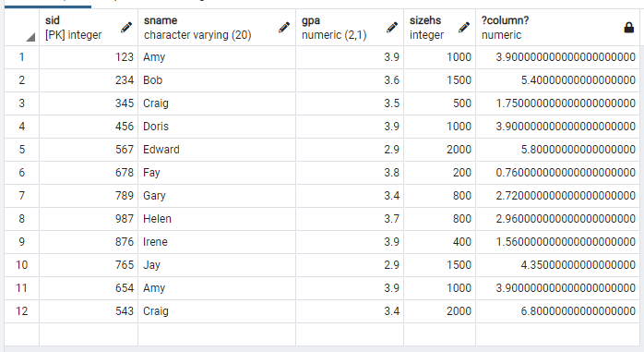This screenshot has height=352, width=644.
Task: Select the sid column header
Action: (89, 28)
